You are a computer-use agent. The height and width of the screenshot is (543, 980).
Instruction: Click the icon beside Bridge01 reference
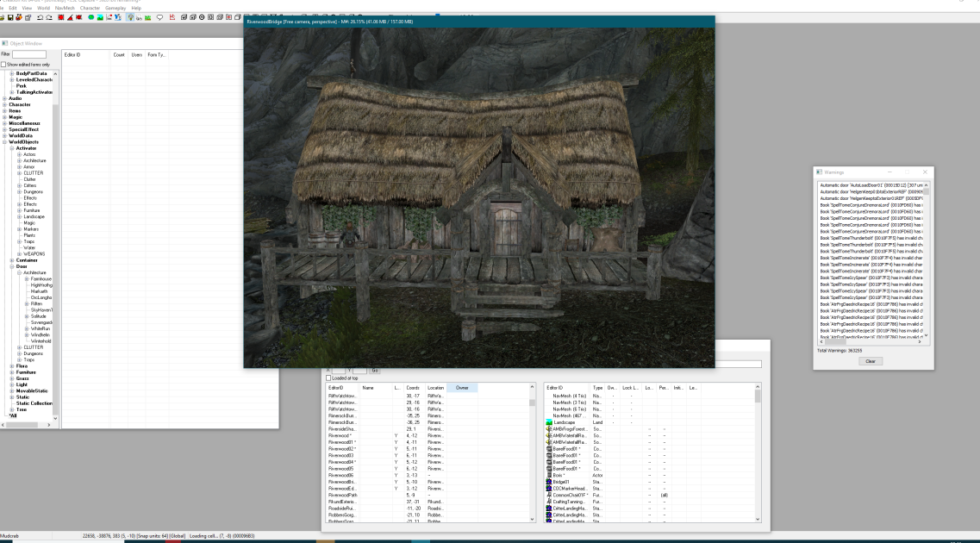[549, 482]
